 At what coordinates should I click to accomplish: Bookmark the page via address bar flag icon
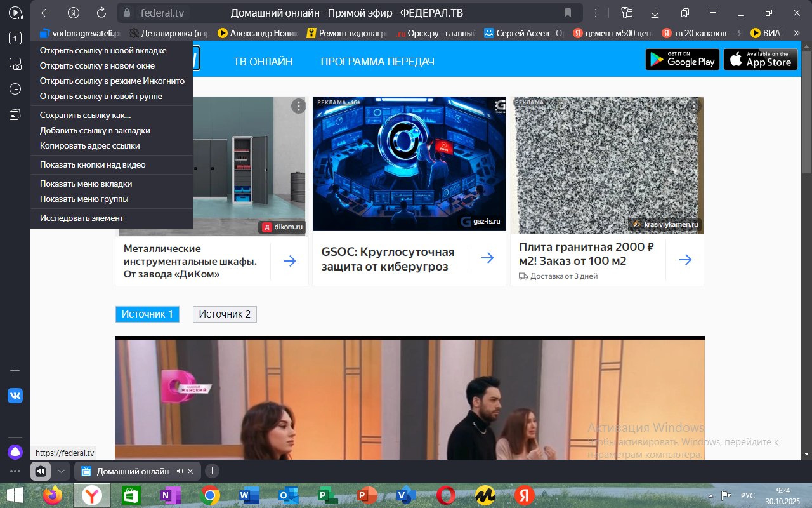click(x=568, y=13)
